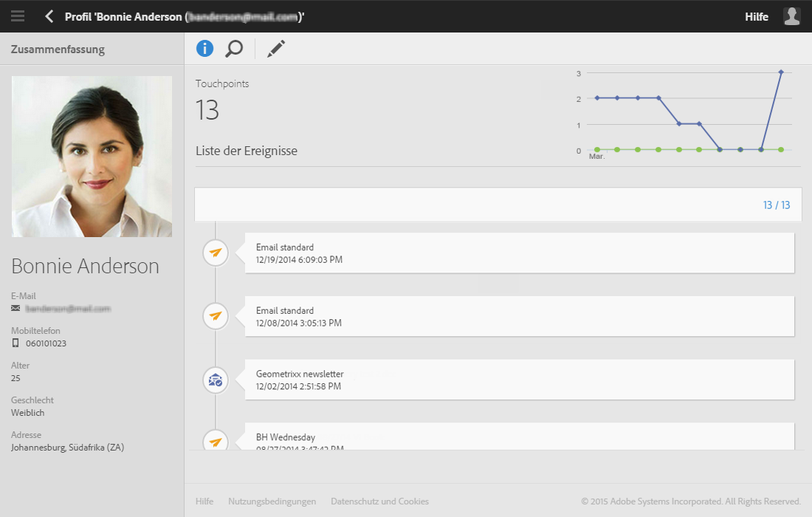Click Bonnie Anderson's profile photo

click(92, 157)
